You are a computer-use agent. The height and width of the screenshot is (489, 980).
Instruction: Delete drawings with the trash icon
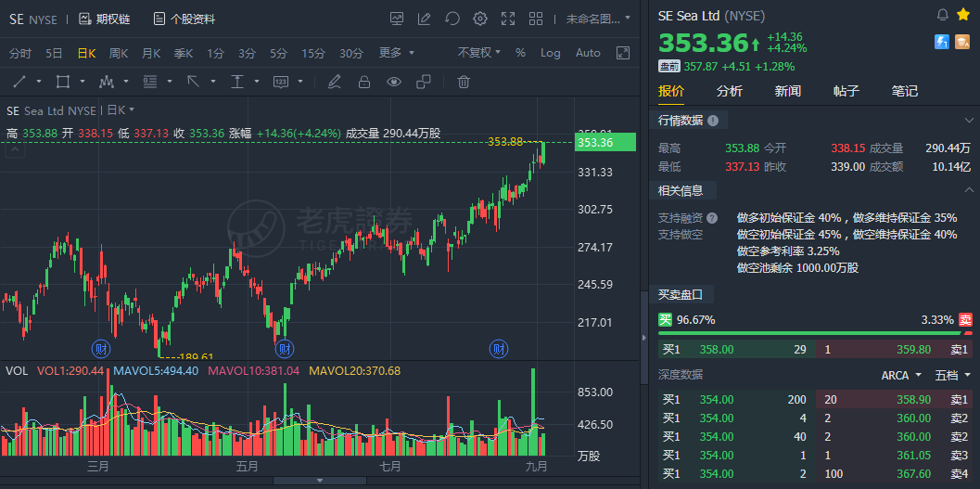click(464, 82)
